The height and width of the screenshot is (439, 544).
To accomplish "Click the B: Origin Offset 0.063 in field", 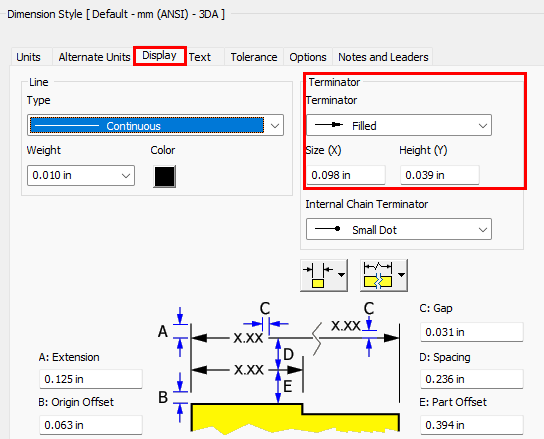I will point(91,425).
